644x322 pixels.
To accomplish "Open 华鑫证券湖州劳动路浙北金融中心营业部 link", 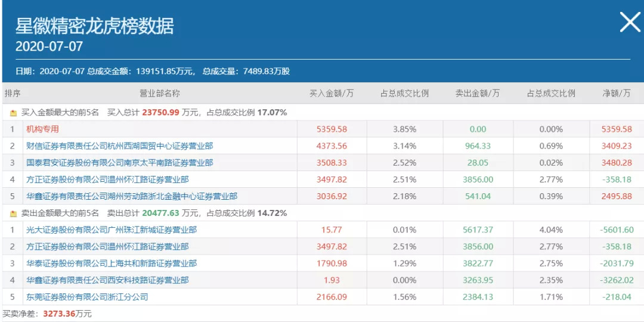I will [131, 196].
